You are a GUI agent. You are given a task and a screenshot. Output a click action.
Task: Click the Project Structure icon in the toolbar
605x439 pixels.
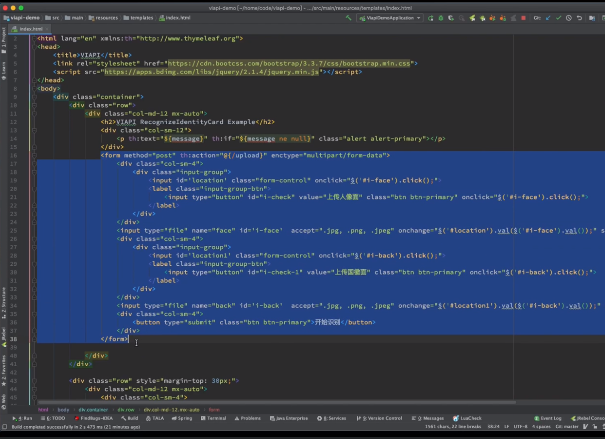tap(592, 18)
